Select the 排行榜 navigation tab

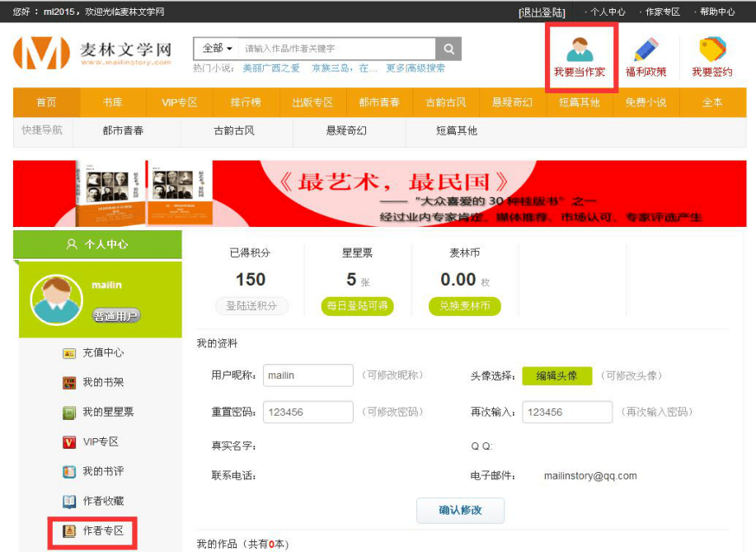pos(246,103)
